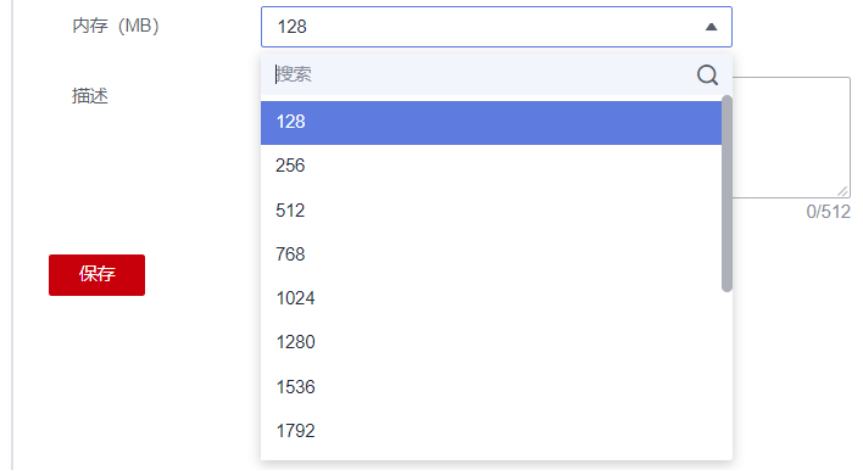Click the 内存 (MB) combo box showing 128
863x471 pixels.
(x=480, y=27)
